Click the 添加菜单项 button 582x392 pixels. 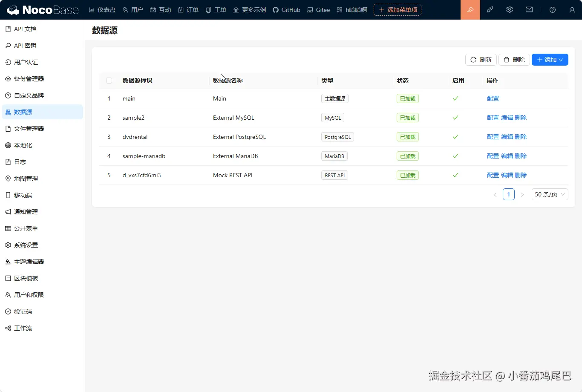[398, 10]
